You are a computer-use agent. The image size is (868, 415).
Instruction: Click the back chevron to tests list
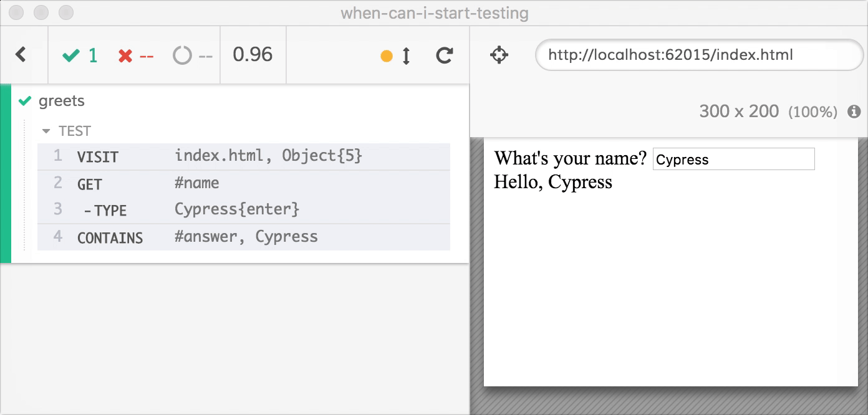click(x=21, y=55)
